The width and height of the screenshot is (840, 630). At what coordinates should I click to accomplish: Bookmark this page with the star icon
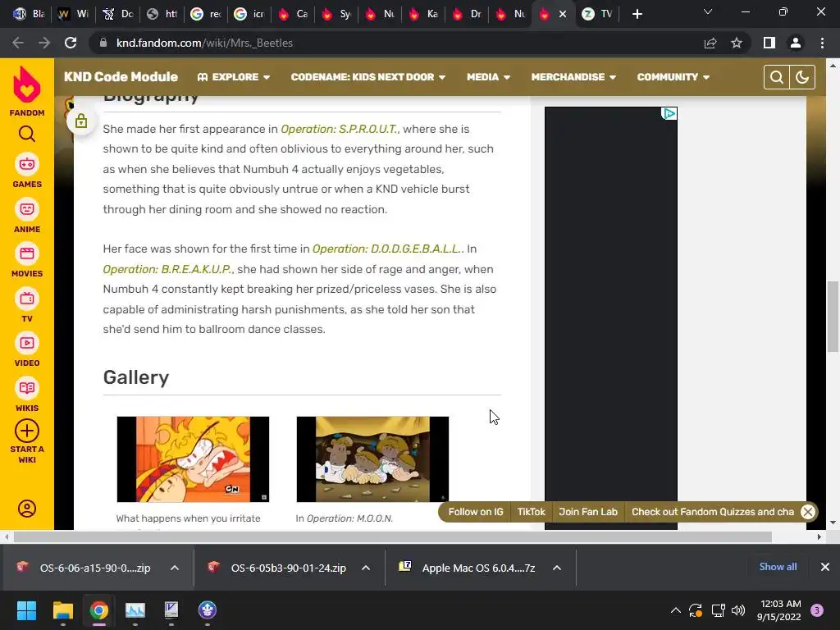pos(737,43)
